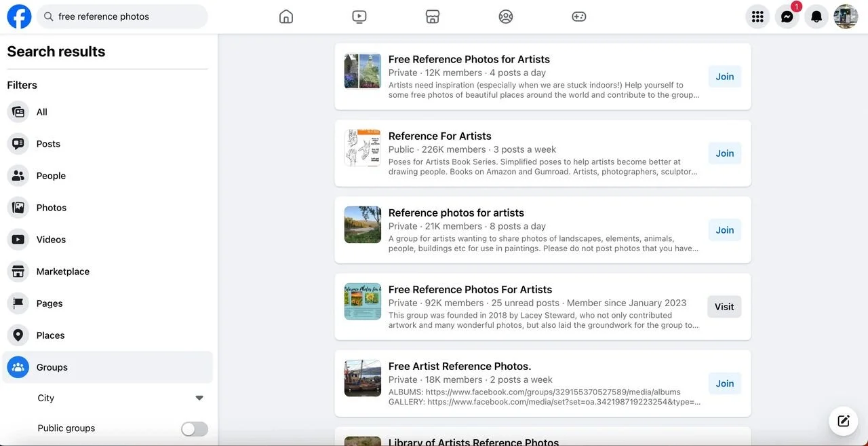Open 'Free Reference Photos For Artists' 92K title
Screen dimensions: 868x446
tap(471, 289)
